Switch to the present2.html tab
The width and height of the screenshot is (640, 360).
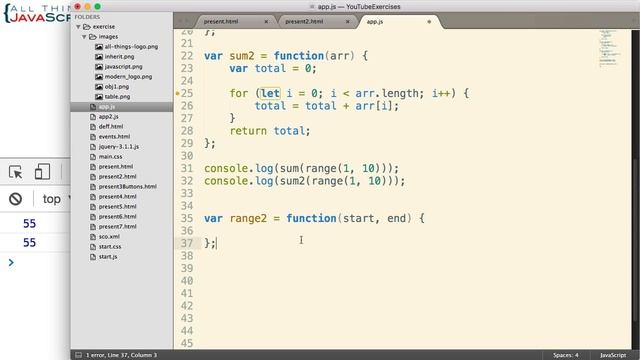[304, 22]
